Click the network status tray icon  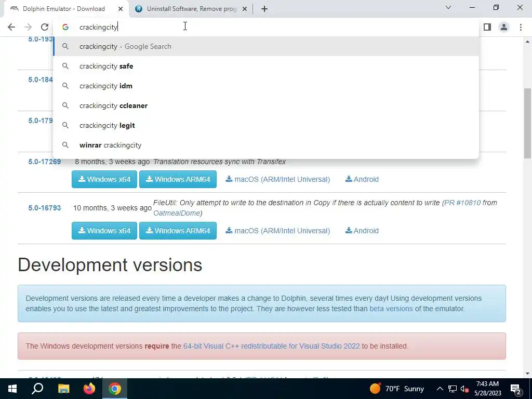point(453,389)
